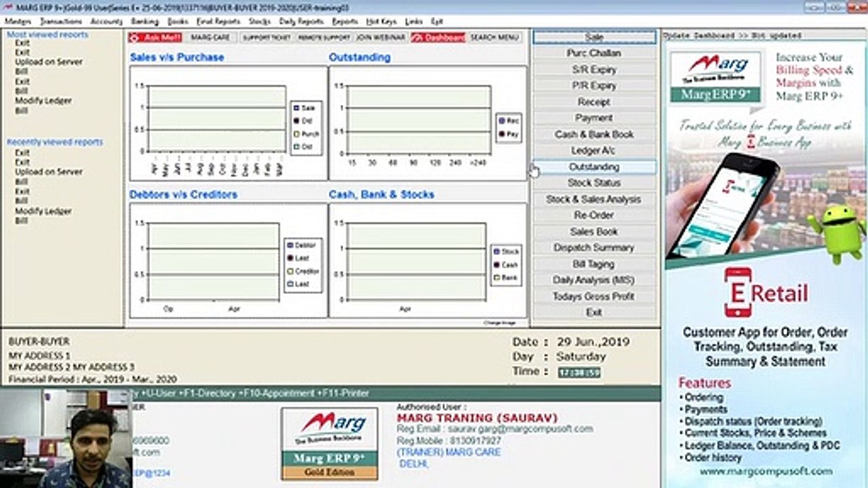Click Modify Ledger under Recently viewed reports
Image resolution: width=868 pixels, height=488 pixels.
click(x=43, y=211)
